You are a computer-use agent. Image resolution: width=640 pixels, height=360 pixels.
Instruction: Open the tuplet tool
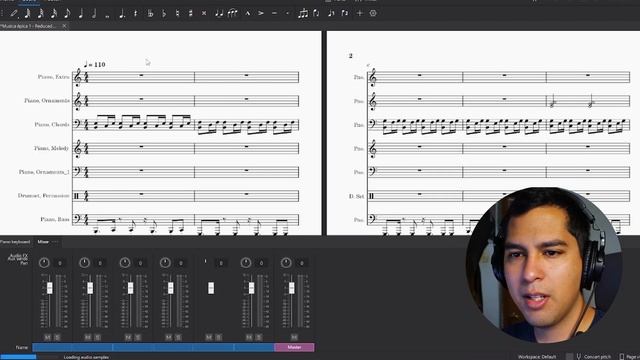tap(303, 13)
